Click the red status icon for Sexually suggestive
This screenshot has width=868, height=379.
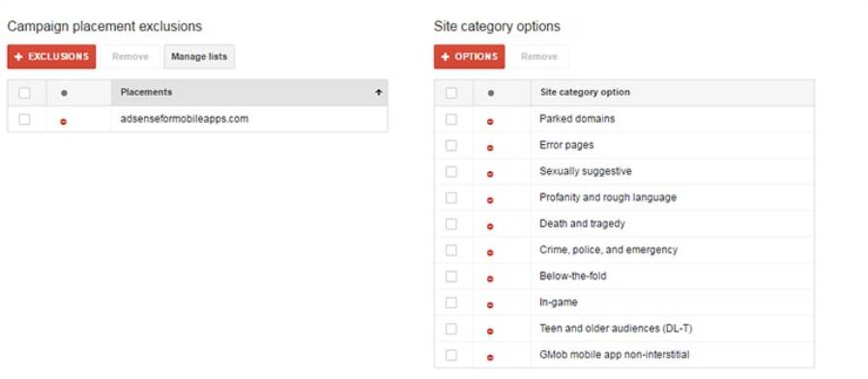click(490, 174)
